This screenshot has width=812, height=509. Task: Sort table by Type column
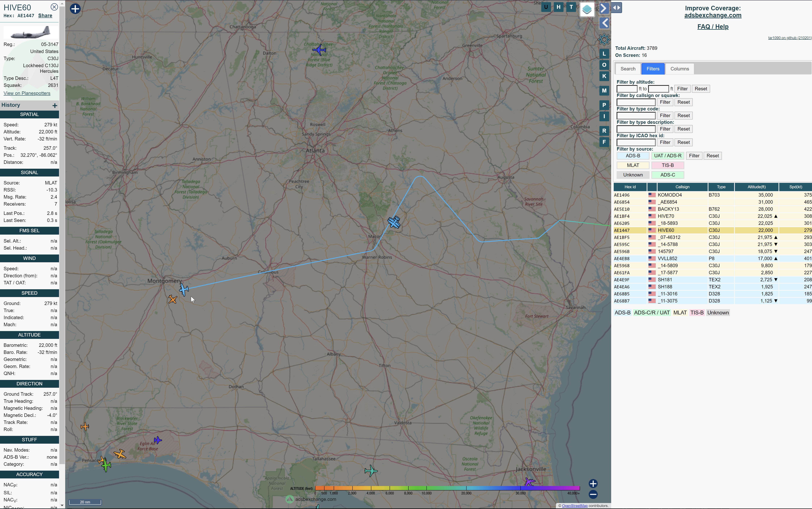click(721, 187)
